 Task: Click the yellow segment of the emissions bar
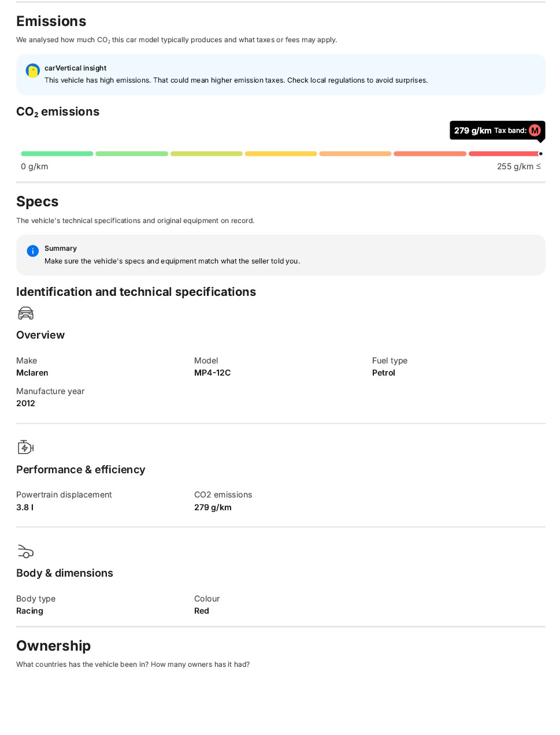(x=281, y=154)
